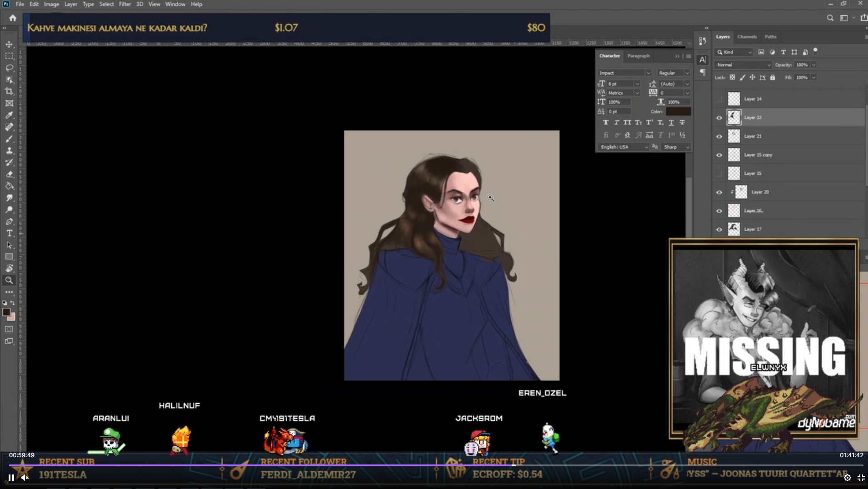The image size is (868, 489).
Task: Toggle Quick Mask mode icon
Action: [x=9, y=329]
